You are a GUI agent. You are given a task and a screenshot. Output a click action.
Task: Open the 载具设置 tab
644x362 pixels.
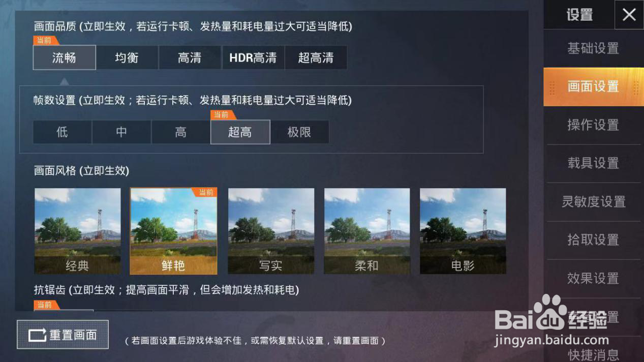click(x=593, y=163)
